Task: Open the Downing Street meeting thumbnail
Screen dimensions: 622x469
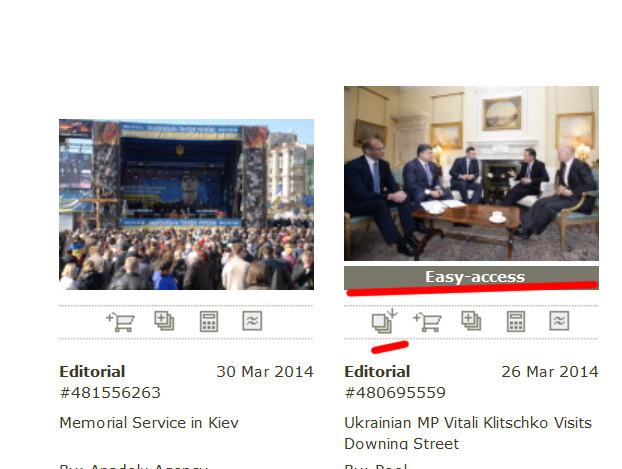Action: 471,173
